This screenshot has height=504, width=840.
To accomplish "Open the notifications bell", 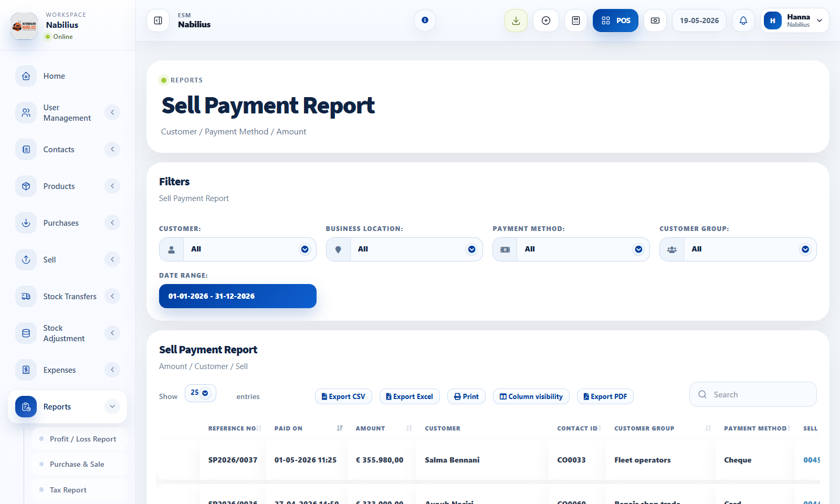I will coord(743,20).
